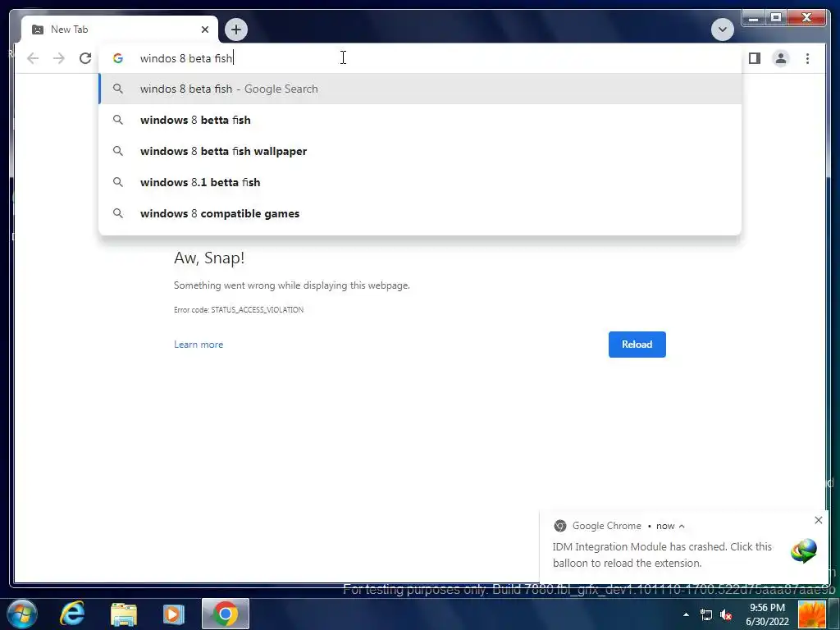Screen dimensions: 840x630
Task: Open the Learn more link
Action: (x=199, y=345)
